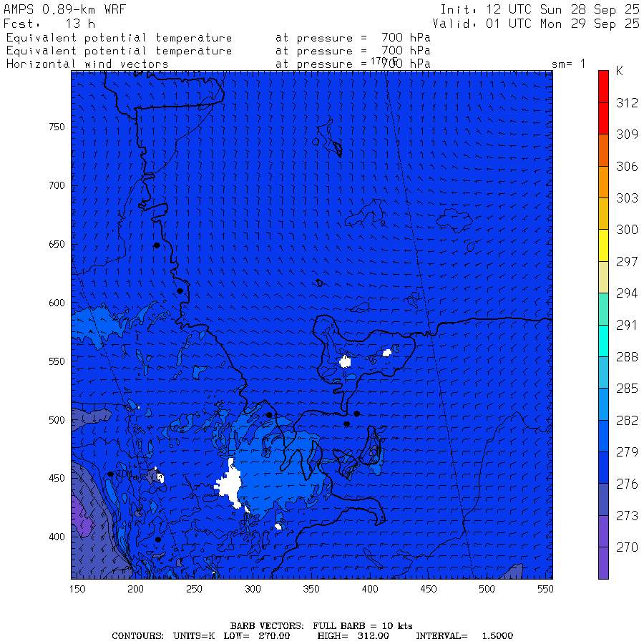Pick the purple swatch below the 270 label
The height and width of the screenshot is (644, 644).
point(603,563)
